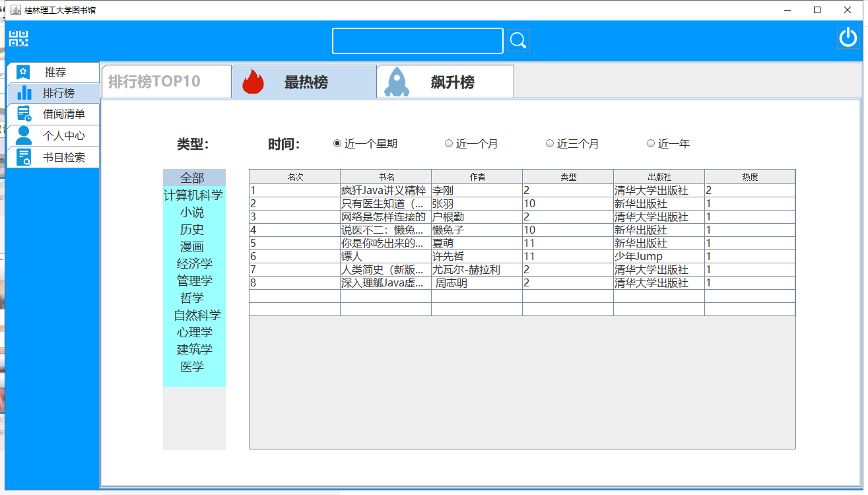Select 医学 category

(x=194, y=367)
